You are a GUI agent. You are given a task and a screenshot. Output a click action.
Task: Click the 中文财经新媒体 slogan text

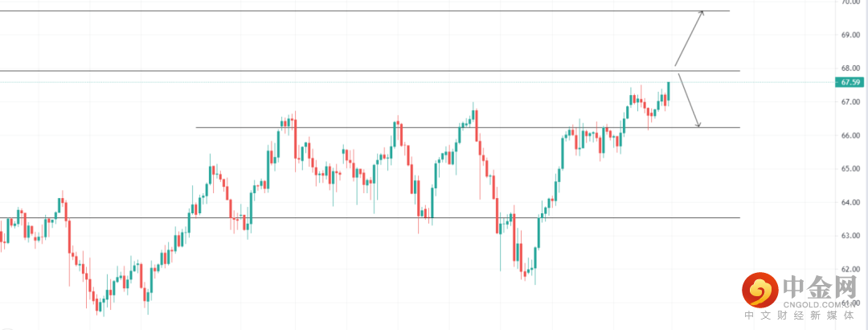(x=800, y=317)
